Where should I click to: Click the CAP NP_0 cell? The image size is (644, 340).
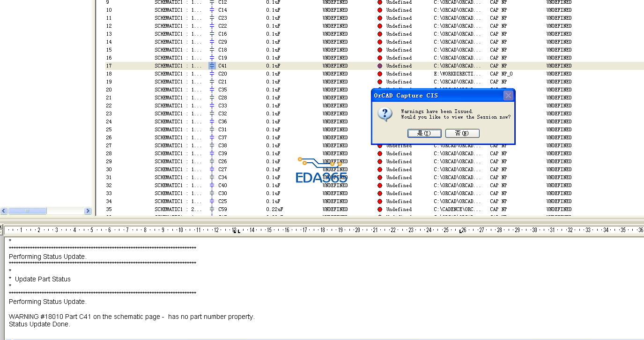pyautogui.click(x=501, y=74)
